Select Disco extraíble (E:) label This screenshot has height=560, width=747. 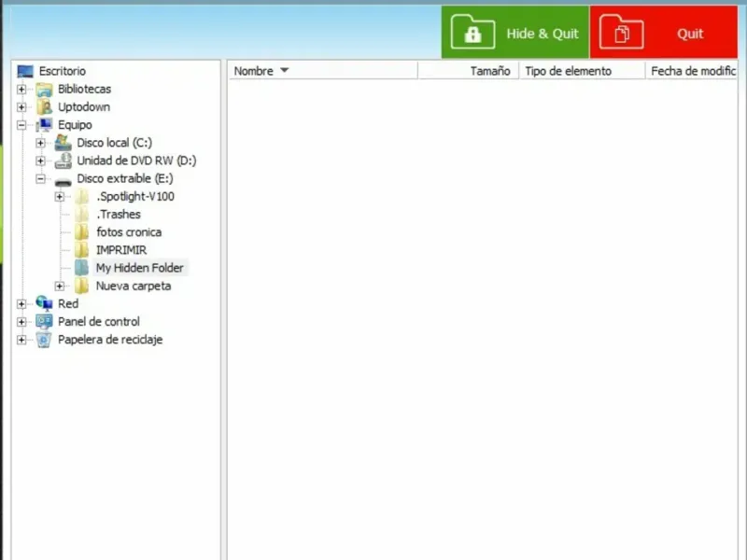point(125,178)
